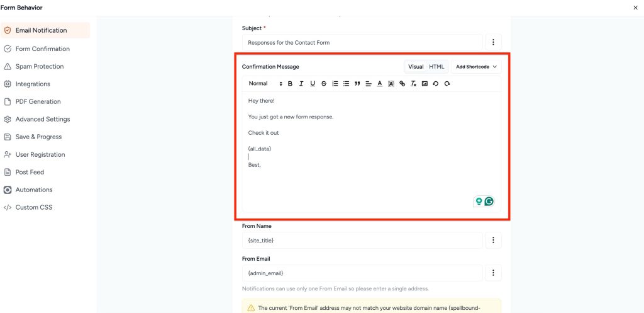Undo last edit in message editor

click(x=436, y=84)
